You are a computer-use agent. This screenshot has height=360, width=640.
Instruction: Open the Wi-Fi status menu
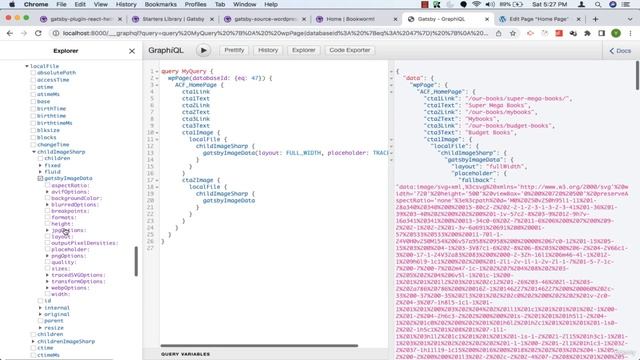click(x=476, y=4)
